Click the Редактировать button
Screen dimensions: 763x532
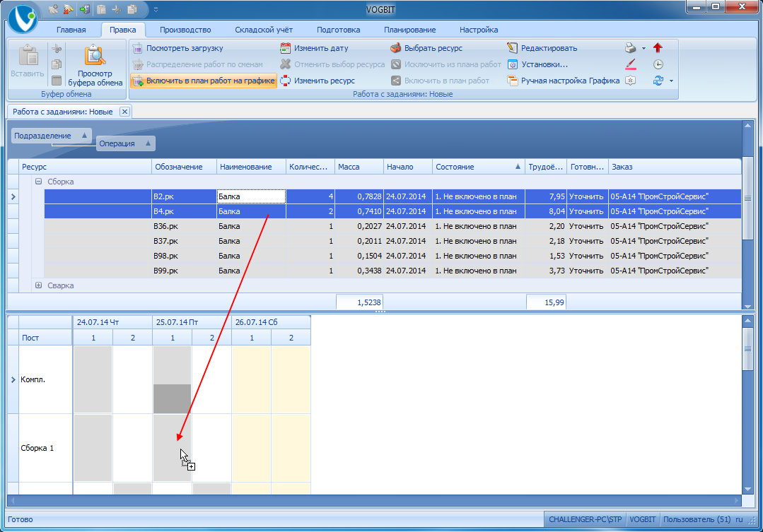coord(542,48)
